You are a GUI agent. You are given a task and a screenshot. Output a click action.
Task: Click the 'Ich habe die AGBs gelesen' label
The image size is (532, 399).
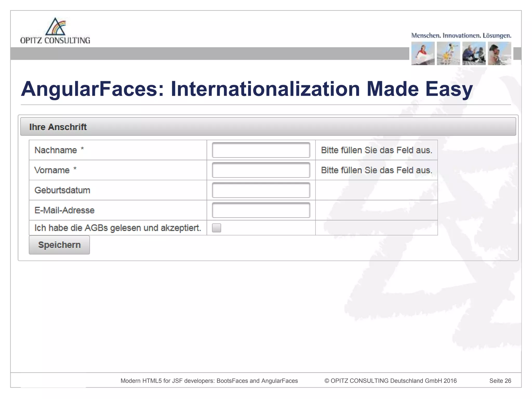click(118, 228)
